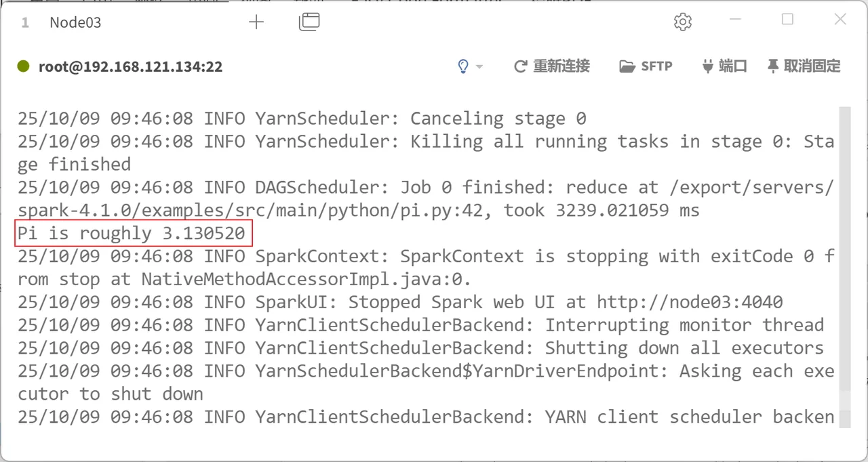Open the 端口 port forwarding option
868x462 pixels.
point(724,66)
